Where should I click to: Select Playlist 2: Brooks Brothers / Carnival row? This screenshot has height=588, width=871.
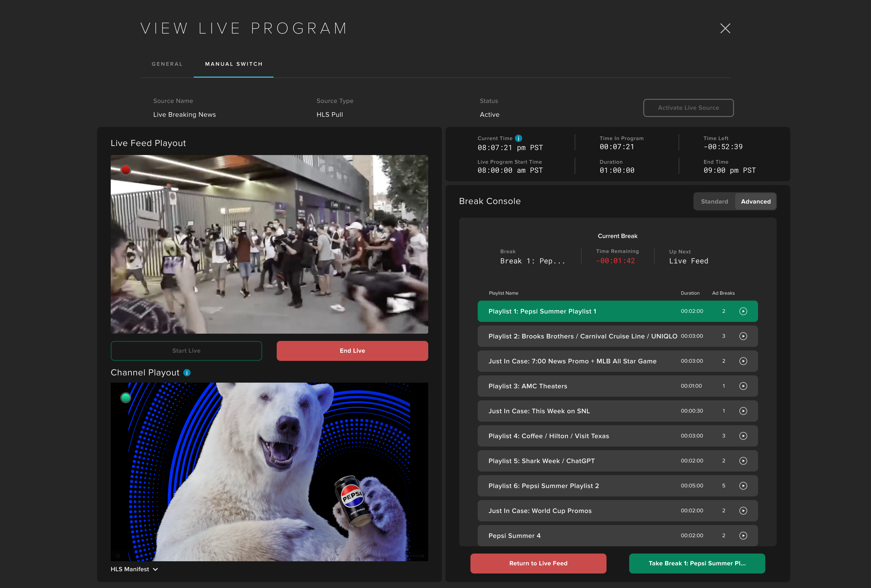pos(618,336)
